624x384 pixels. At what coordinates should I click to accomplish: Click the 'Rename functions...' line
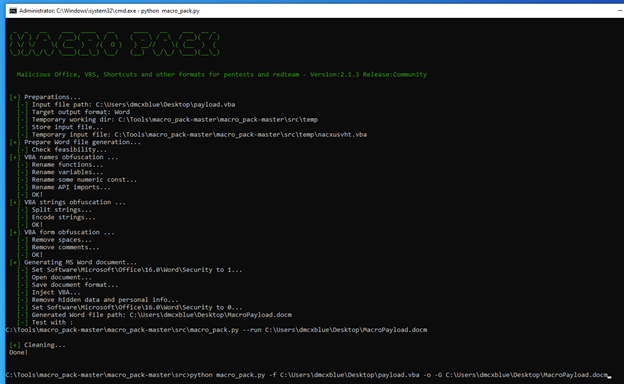[x=60, y=165]
